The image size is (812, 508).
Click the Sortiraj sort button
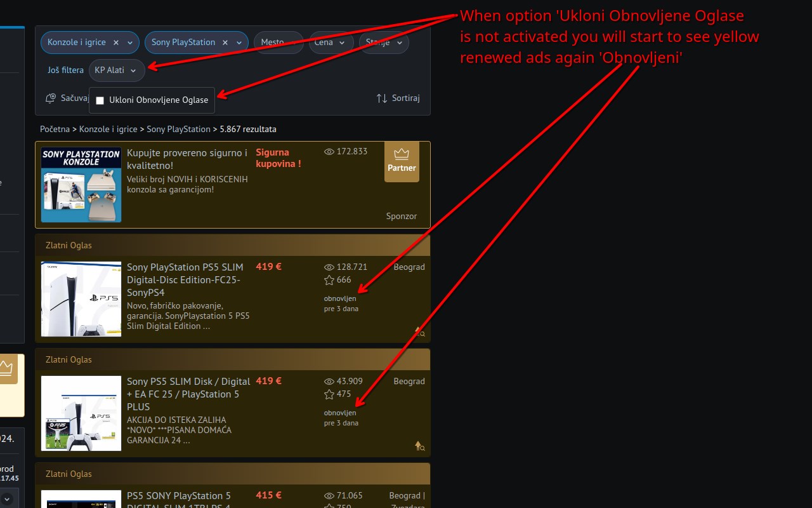click(x=398, y=98)
